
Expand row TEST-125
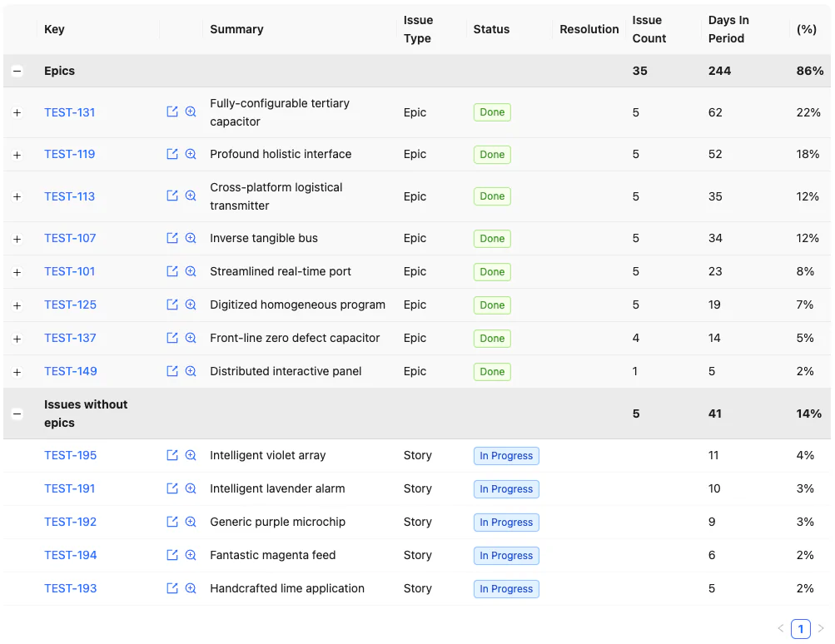click(17, 305)
